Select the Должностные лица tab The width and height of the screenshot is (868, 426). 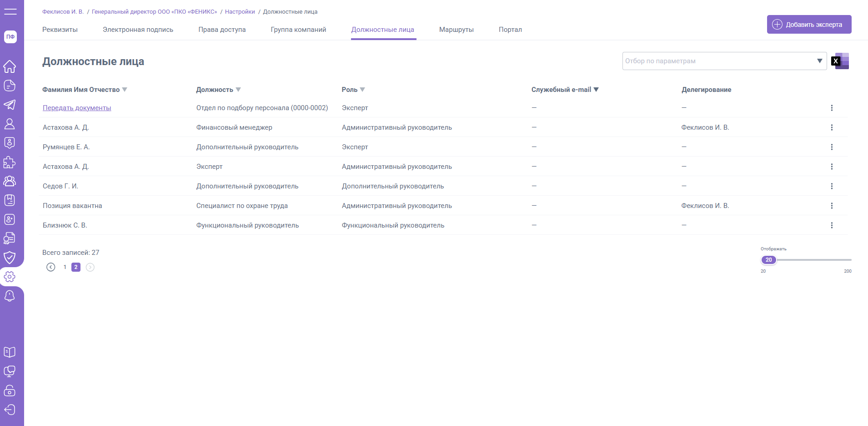383,30
